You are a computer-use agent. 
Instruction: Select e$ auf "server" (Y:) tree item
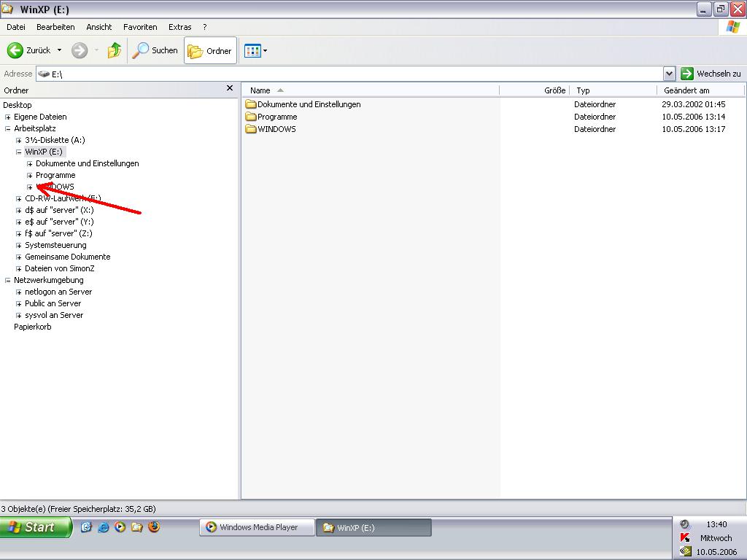pos(59,222)
